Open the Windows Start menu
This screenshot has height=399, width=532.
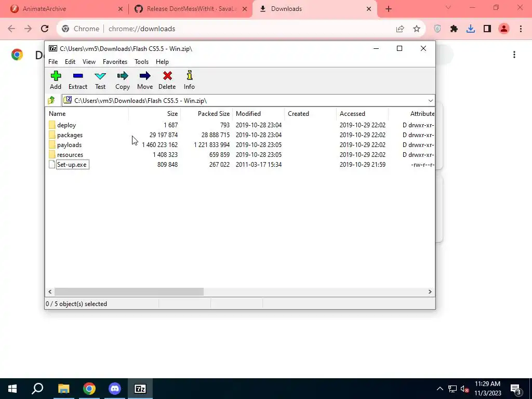pos(12,389)
